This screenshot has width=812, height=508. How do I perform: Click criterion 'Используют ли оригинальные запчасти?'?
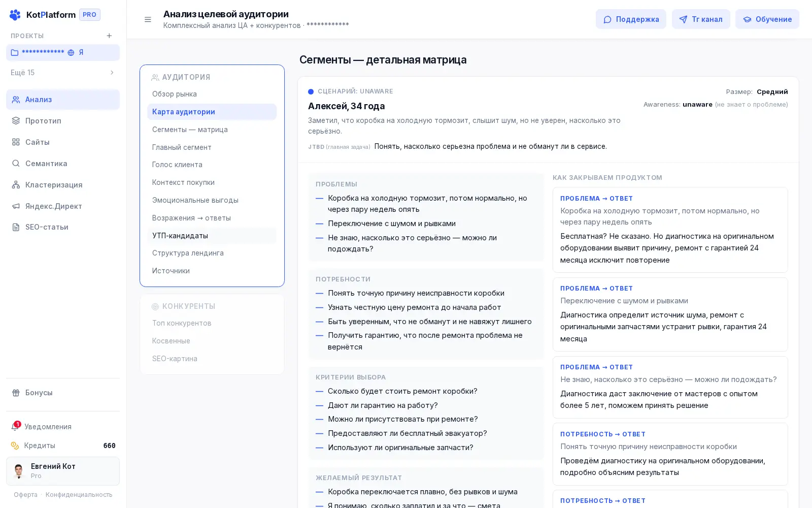tap(400, 448)
